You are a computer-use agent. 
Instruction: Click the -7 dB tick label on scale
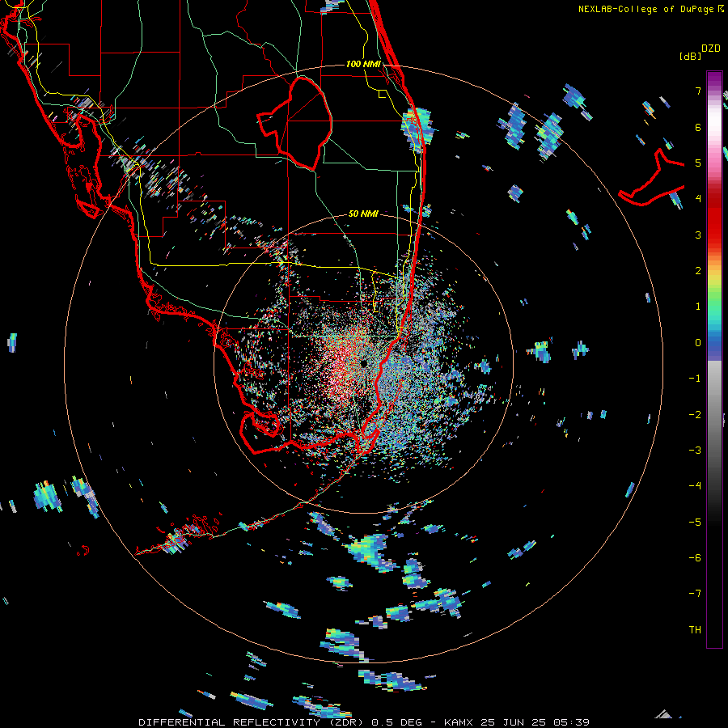695,594
